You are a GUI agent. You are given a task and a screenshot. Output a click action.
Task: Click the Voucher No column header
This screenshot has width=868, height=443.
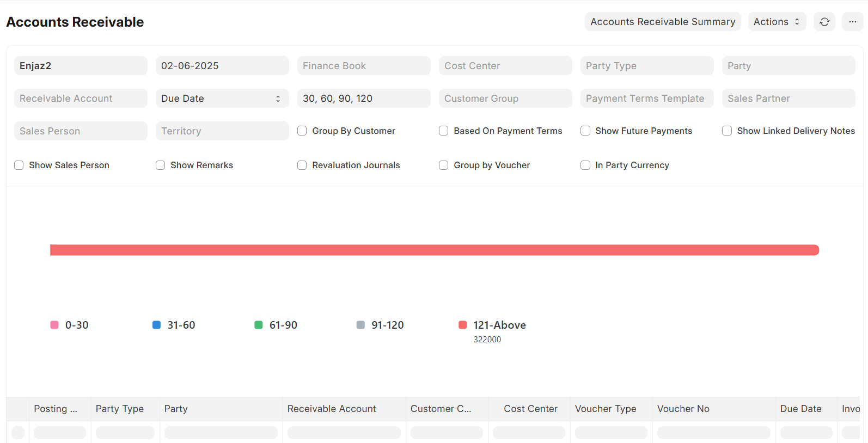(x=683, y=409)
